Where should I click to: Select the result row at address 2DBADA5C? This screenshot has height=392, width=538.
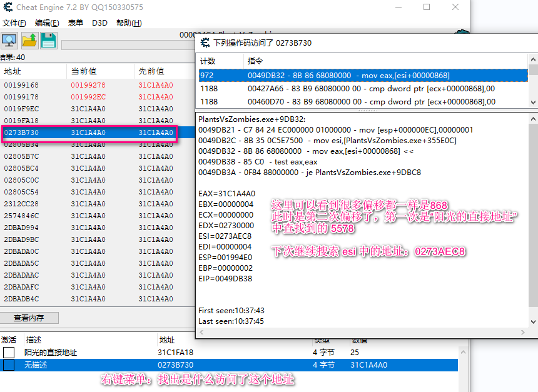tap(98, 263)
